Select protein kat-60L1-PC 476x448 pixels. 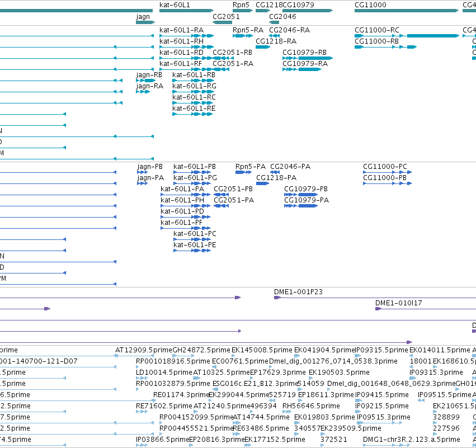pyautogui.click(x=195, y=234)
